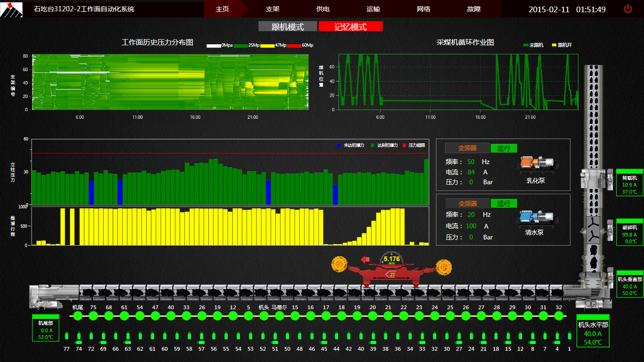Click the green node circle labeled 26
This screenshot has width=644, height=362.
[202, 316]
